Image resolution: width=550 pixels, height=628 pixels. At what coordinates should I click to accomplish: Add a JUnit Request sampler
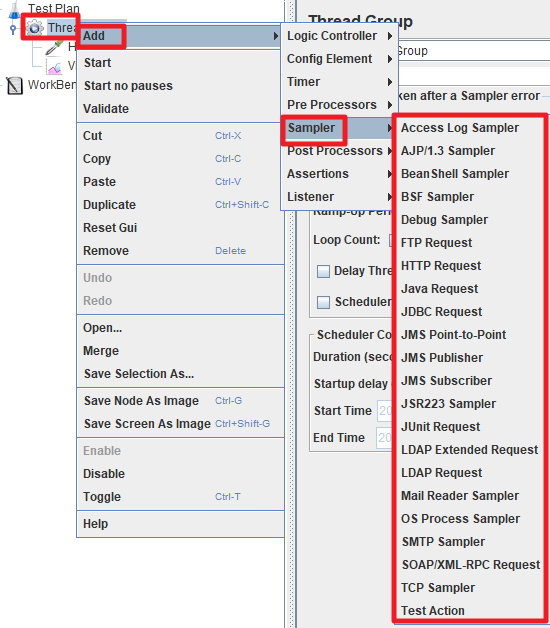[470, 427]
